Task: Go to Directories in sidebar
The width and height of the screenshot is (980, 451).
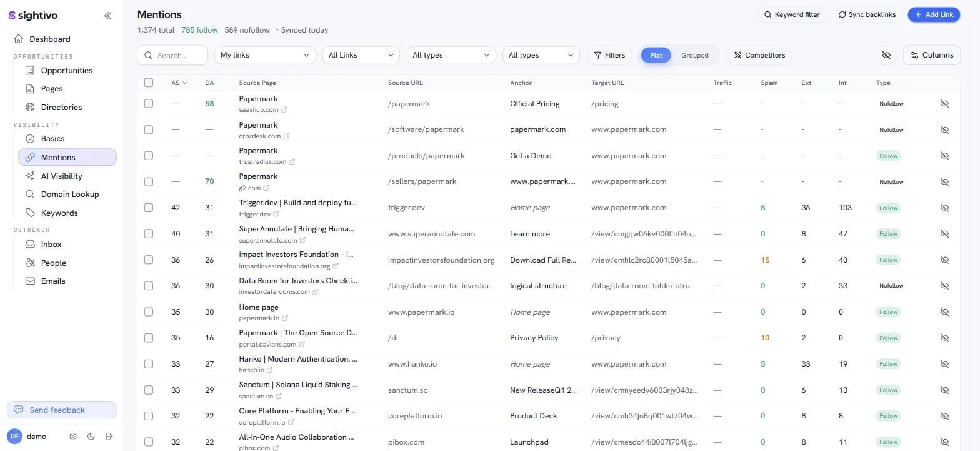Action: click(61, 108)
